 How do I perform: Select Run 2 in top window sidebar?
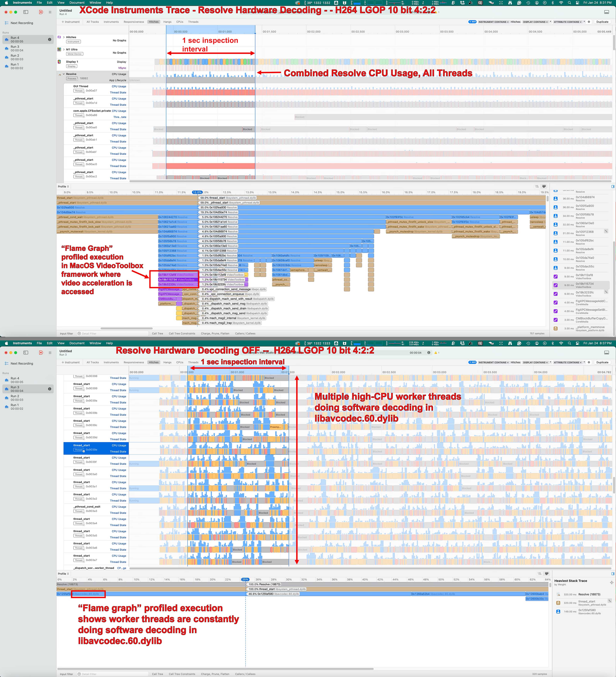click(x=28, y=57)
